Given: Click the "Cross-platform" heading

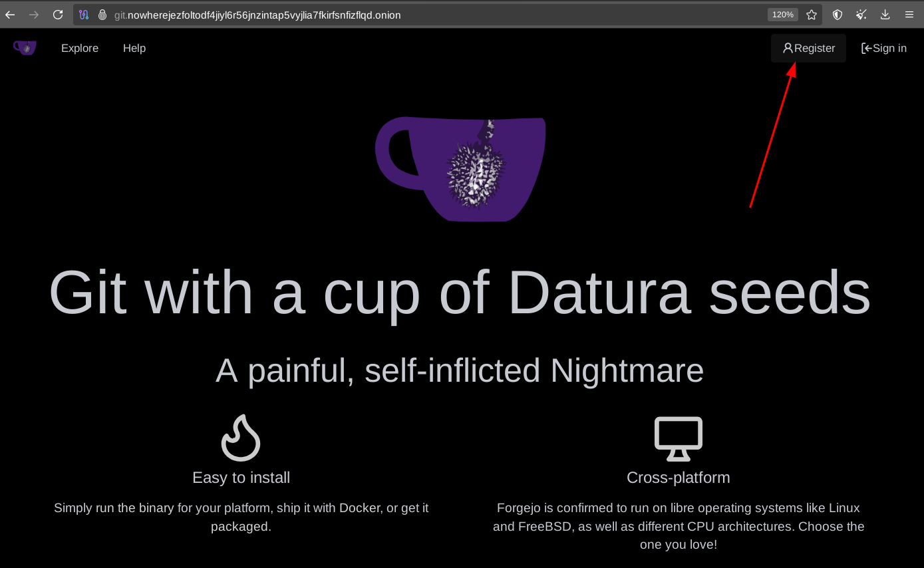Looking at the screenshot, I should tap(679, 478).
